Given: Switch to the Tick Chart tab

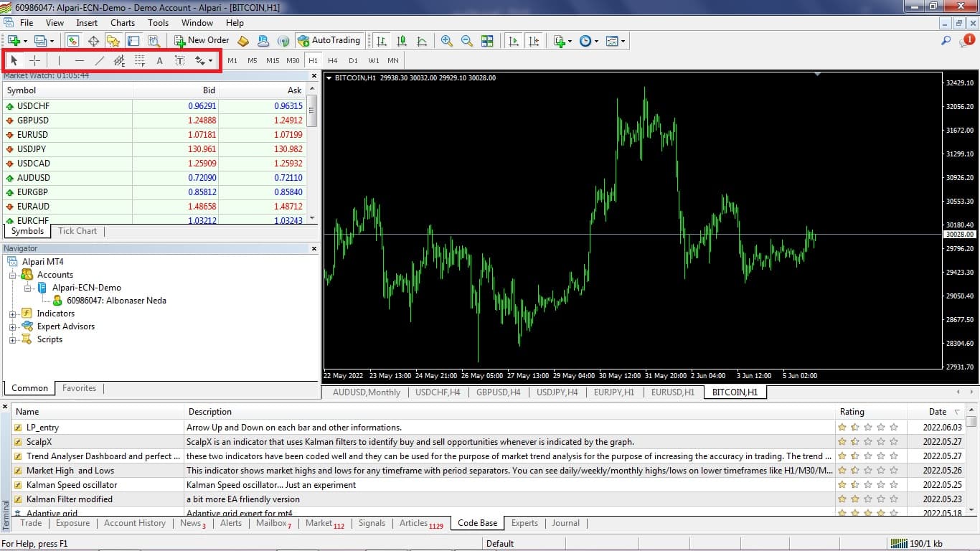Looking at the screenshot, I should pos(77,231).
